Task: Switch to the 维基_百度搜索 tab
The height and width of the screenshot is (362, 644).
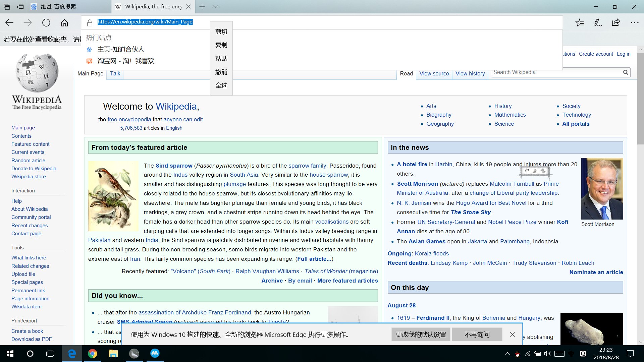Action: point(58,6)
